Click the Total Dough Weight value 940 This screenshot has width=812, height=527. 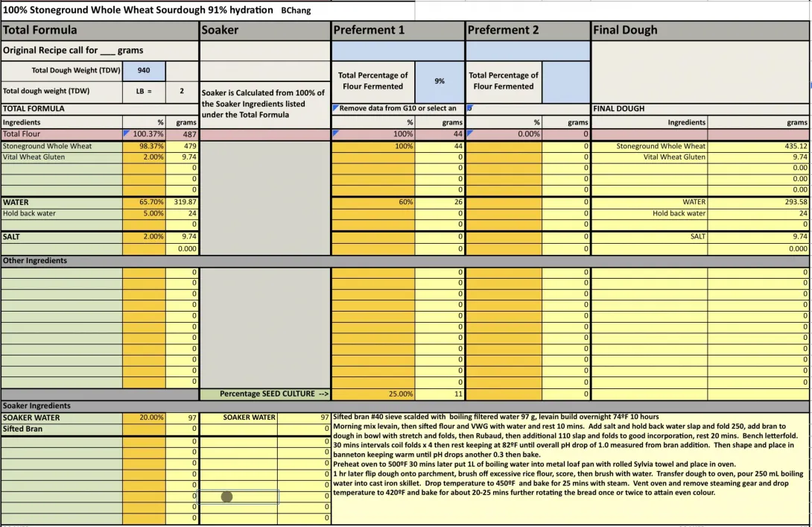tap(144, 70)
